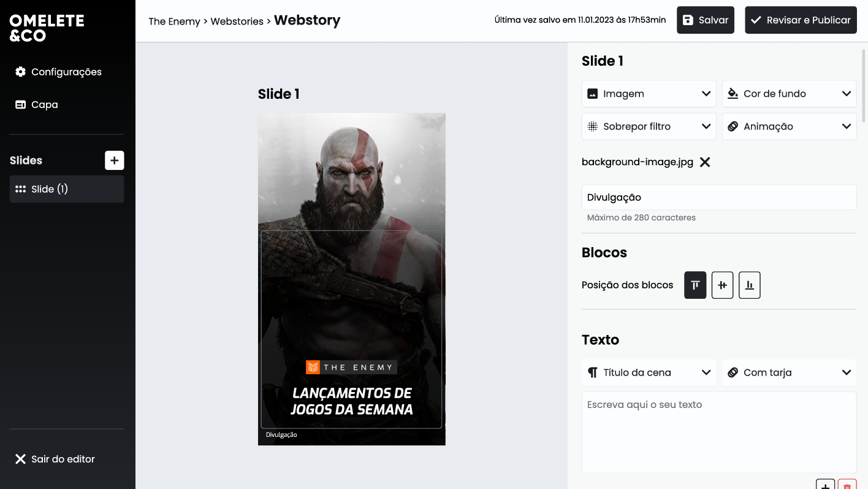Screen dimensions: 868x489
Task: Select the centered block position icon
Action: [722, 285]
